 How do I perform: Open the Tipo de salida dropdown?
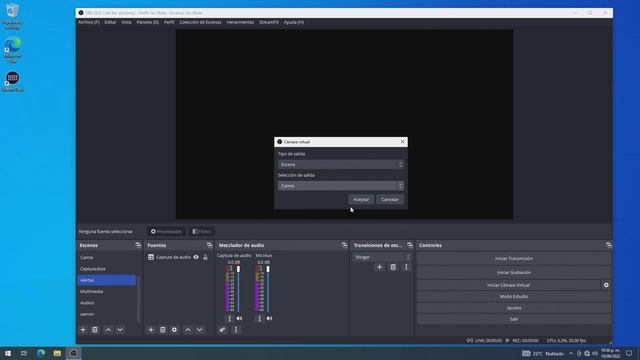tap(341, 164)
